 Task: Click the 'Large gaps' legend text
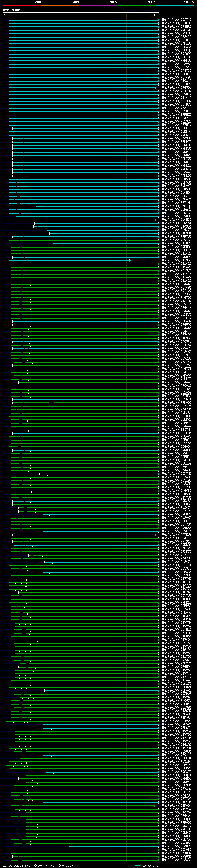13,865
